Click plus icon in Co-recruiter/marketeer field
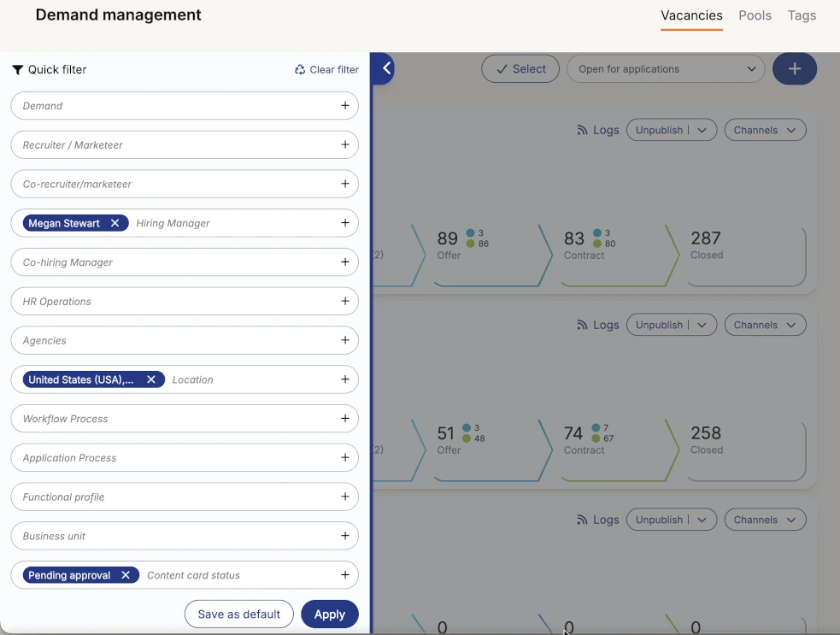This screenshot has height=635, width=840. click(x=345, y=184)
